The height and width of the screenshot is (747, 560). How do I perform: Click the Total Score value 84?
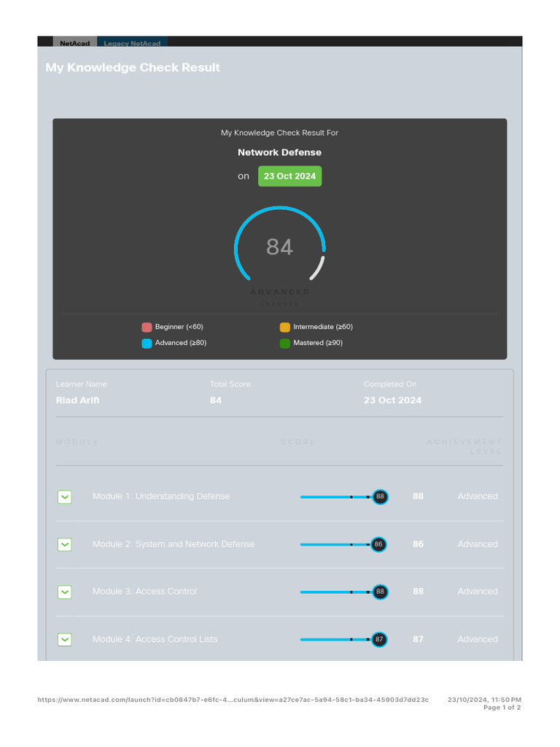pos(216,400)
